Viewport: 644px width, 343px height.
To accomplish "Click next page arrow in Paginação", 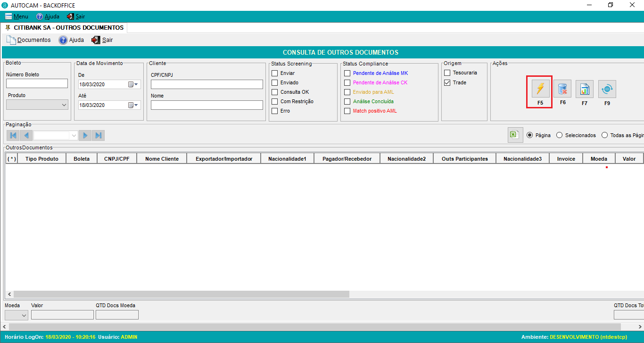I will 85,136.
